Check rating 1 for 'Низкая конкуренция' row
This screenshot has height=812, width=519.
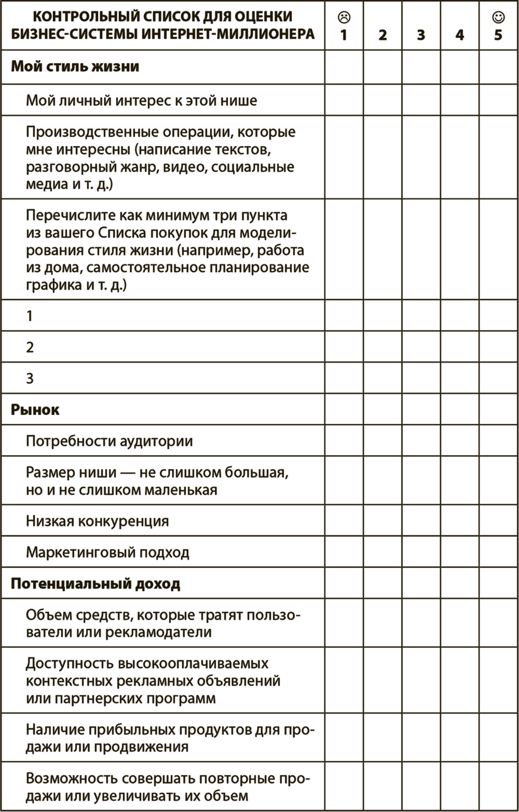point(344,521)
